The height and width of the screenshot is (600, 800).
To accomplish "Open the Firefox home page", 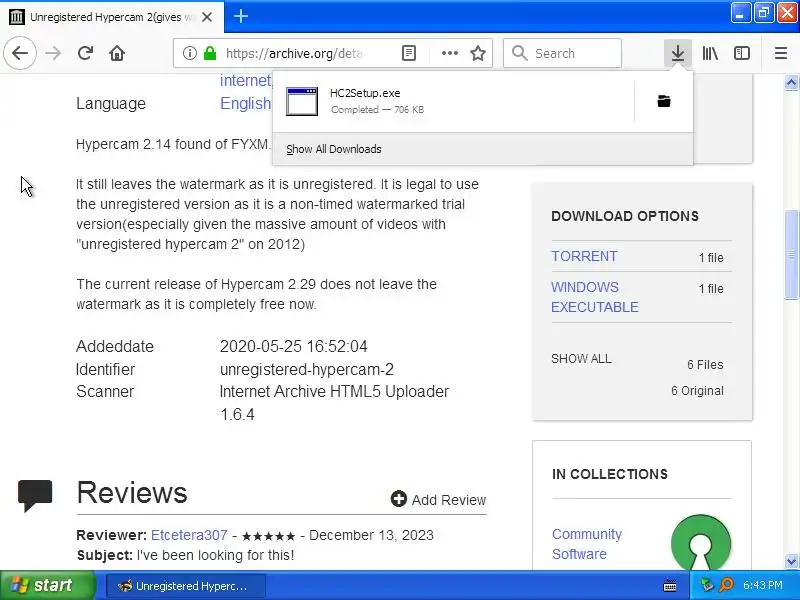I will point(117,53).
